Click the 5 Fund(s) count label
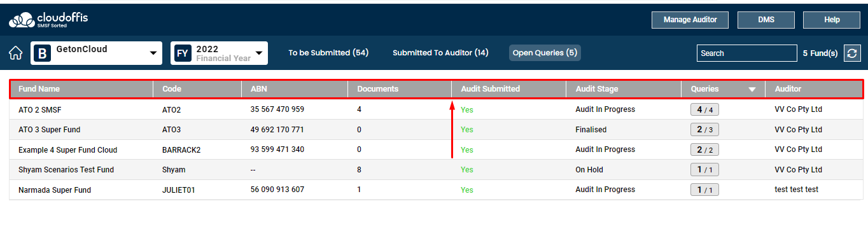Screen dimensions: 868x229 tap(820, 53)
